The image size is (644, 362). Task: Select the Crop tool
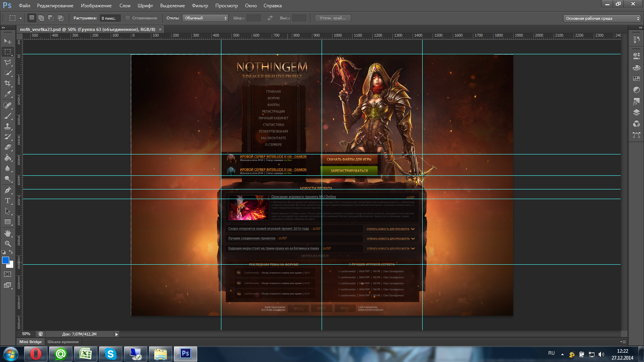pyautogui.click(x=8, y=83)
